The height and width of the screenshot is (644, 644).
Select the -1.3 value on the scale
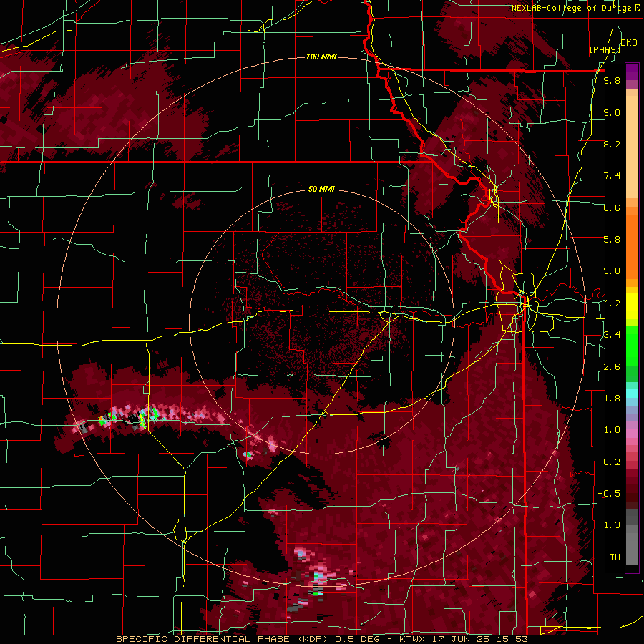pos(609,525)
